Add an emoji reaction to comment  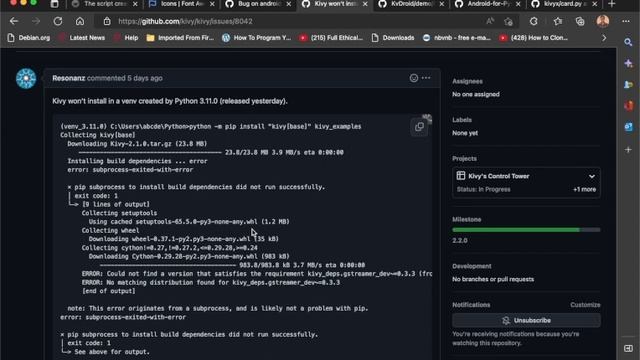point(414,78)
